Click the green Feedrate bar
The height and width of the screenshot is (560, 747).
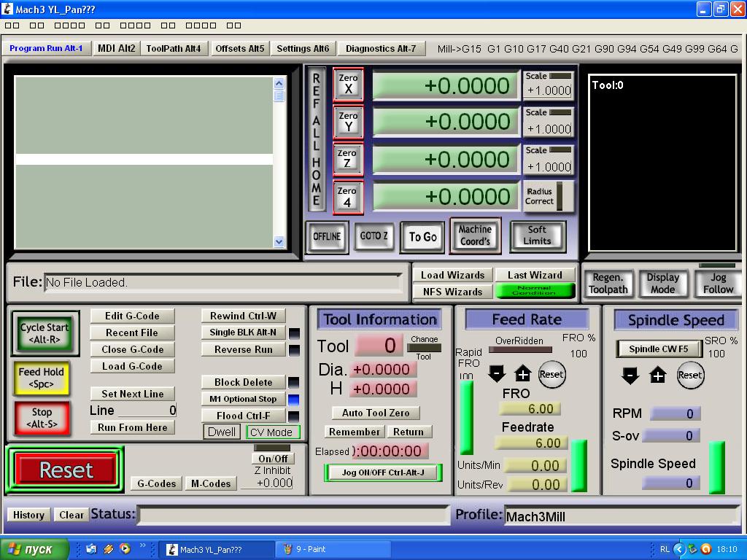(x=578, y=466)
